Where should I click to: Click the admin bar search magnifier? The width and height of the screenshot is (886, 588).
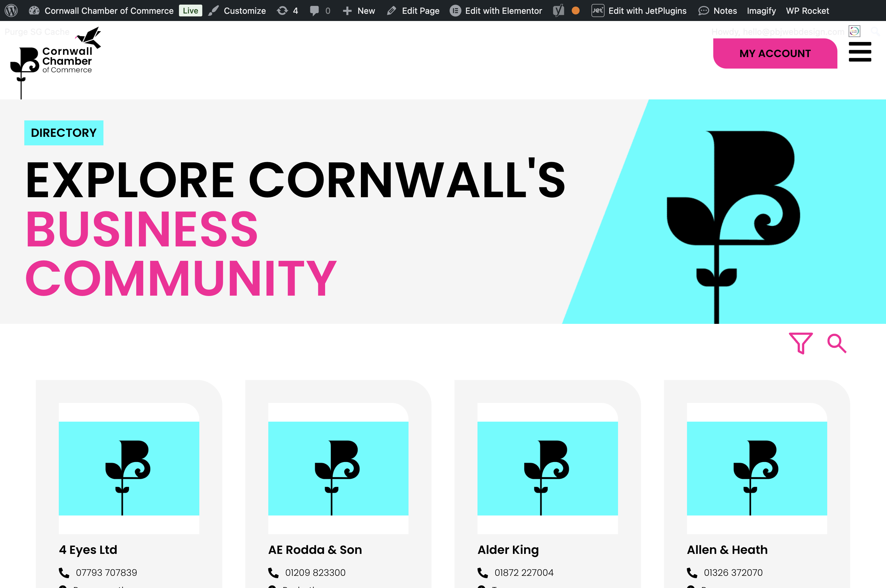(875, 31)
